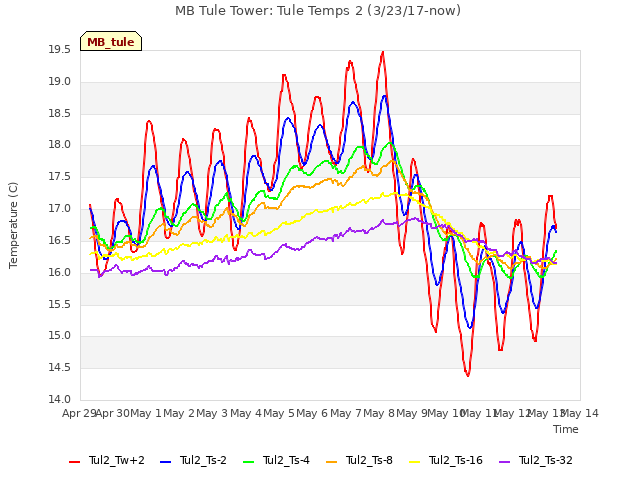Viewport: 640px width, 480px height.
Task: Click the Temperature (C) axis label
Action: [13, 225]
